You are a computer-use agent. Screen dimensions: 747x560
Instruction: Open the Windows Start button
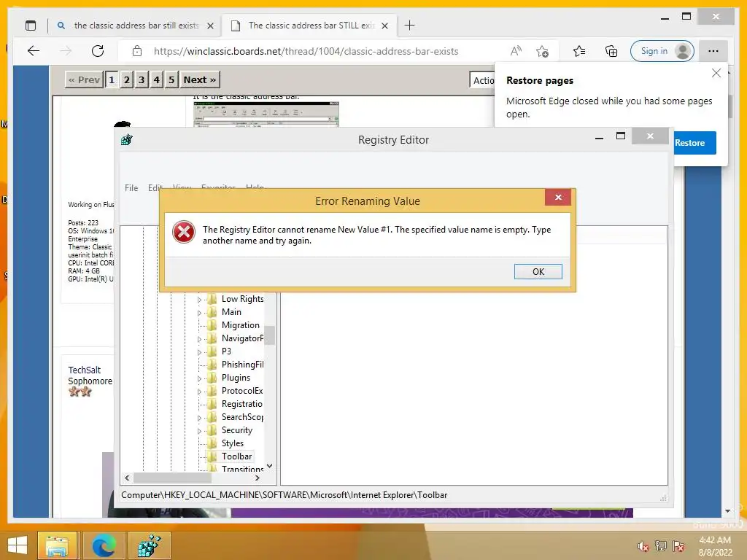pyautogui.click(x=18, y=545)
